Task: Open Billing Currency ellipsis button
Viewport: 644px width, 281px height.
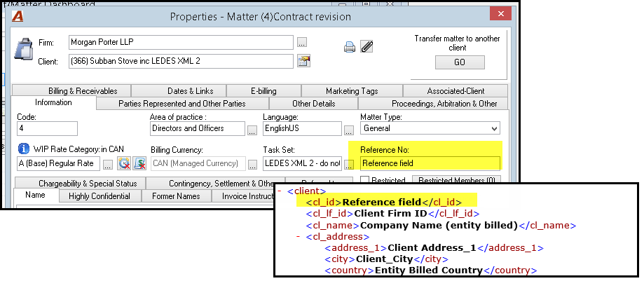Action: pyautogui.click(x=252, y=165)
